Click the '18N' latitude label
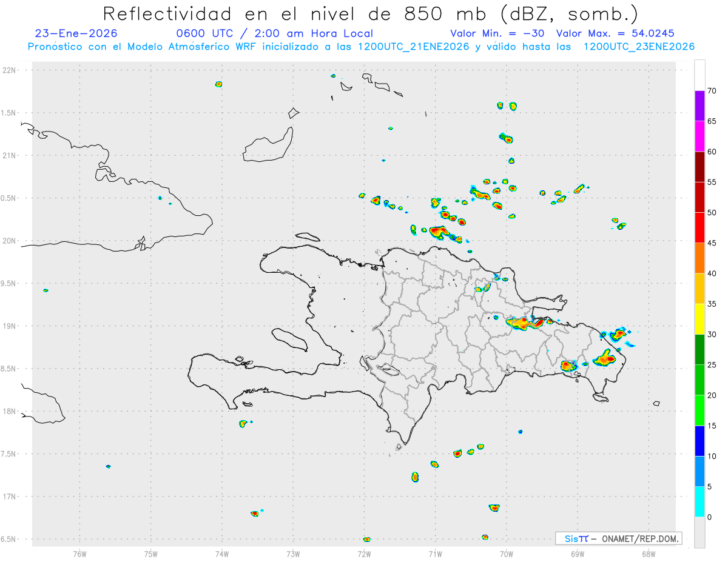This screenshot has width=728, height=562. click(10, 412)
